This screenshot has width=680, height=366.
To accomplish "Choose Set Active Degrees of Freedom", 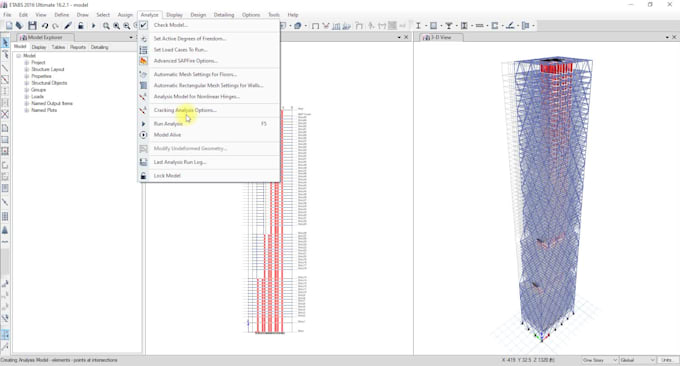I will point(209,39).
